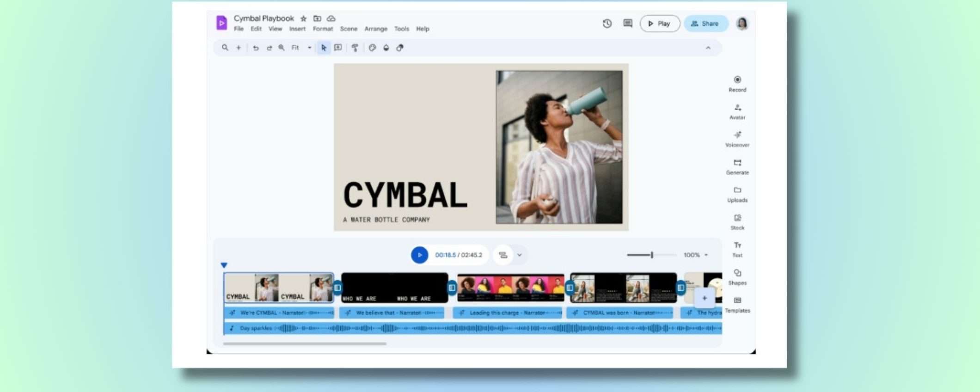Click the purple Vids app logo
The width and height of the screenshot is (980, 392).
(221, 23)
